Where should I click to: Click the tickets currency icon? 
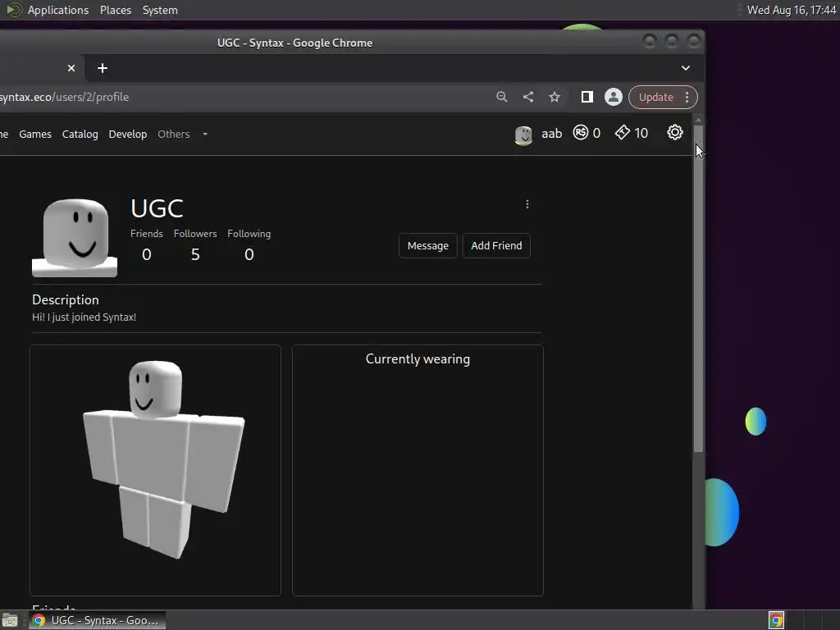(x=623, y=132)
